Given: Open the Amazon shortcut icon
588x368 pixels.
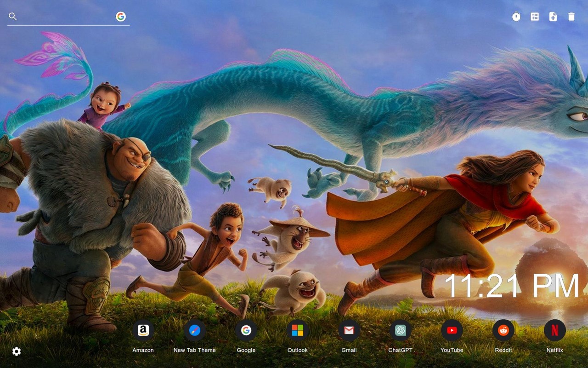Looking at the screenshot, I should [143, 330].
